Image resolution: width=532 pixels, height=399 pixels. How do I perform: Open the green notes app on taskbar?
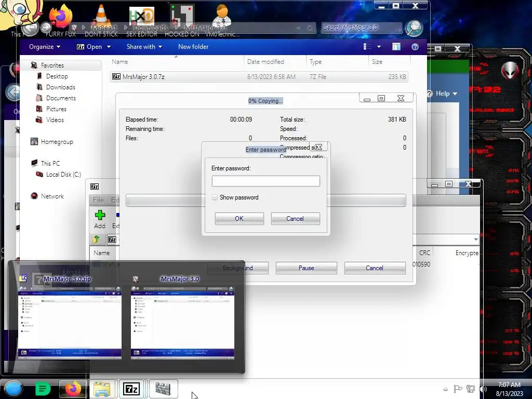(43, 389)
